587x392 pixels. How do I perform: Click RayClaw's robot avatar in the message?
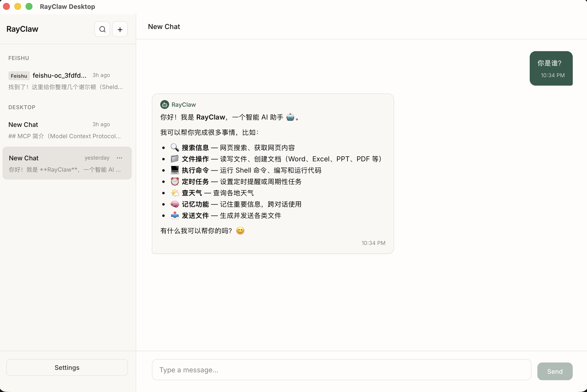(164, 105)
